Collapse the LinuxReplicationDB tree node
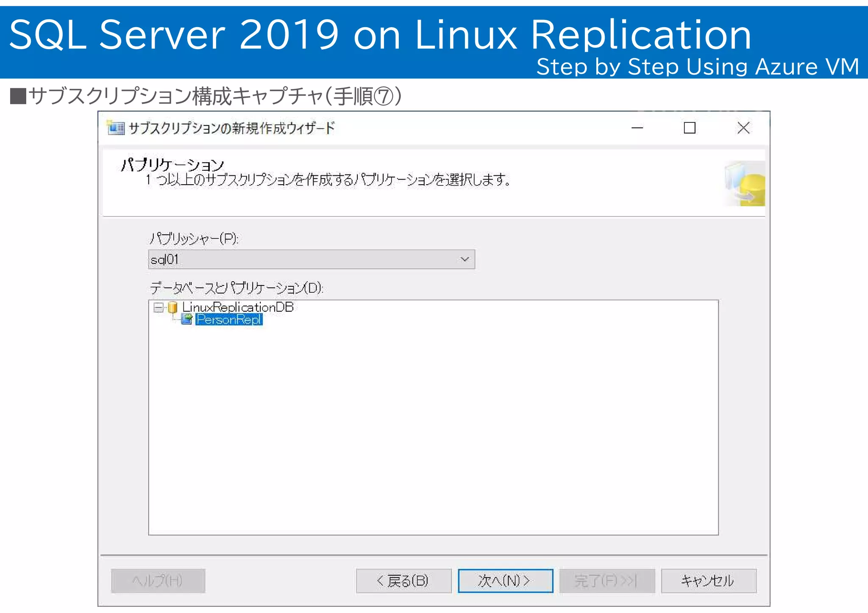868x613 pixels. pyautogui.click(x=159, y=308)
